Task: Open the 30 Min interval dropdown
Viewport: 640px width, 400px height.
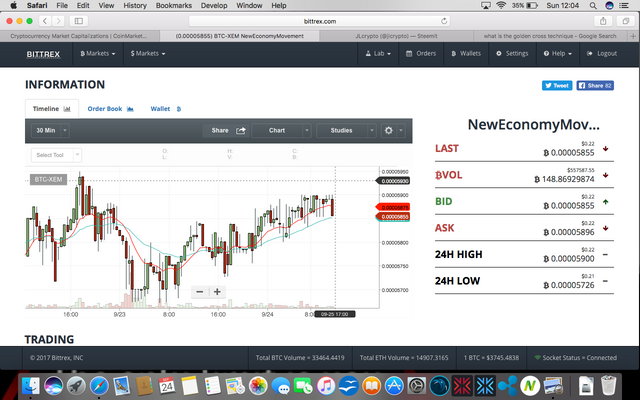Action: [x=50, y=131]
